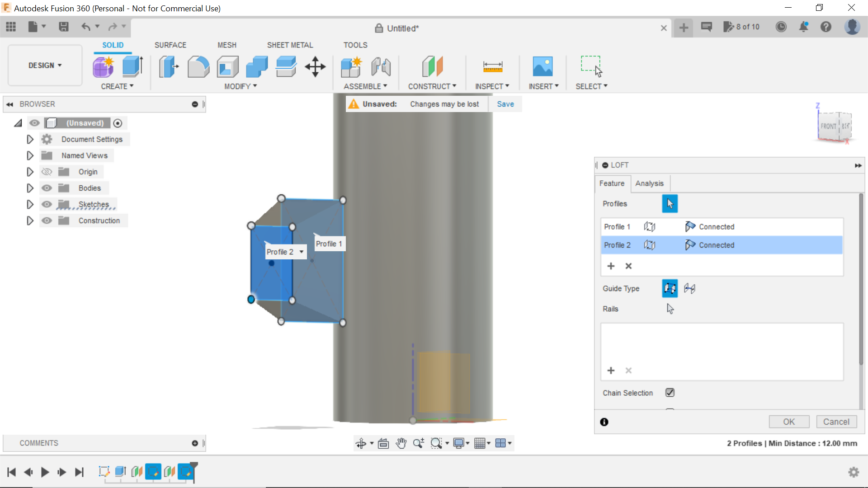Click add profile plus button in Profiles
This screenshot has height=488, width=868.
point(610,265)
